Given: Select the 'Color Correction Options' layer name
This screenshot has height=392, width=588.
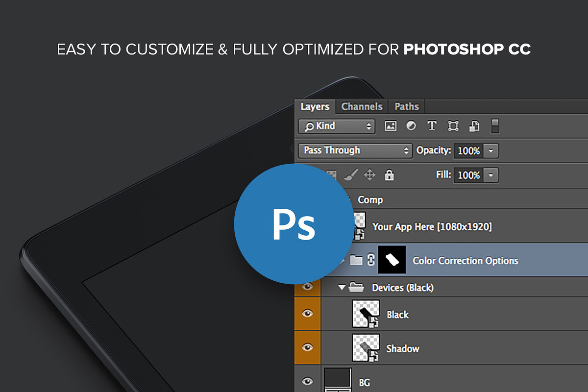Looking at the screenshot, I should point(465,261).
